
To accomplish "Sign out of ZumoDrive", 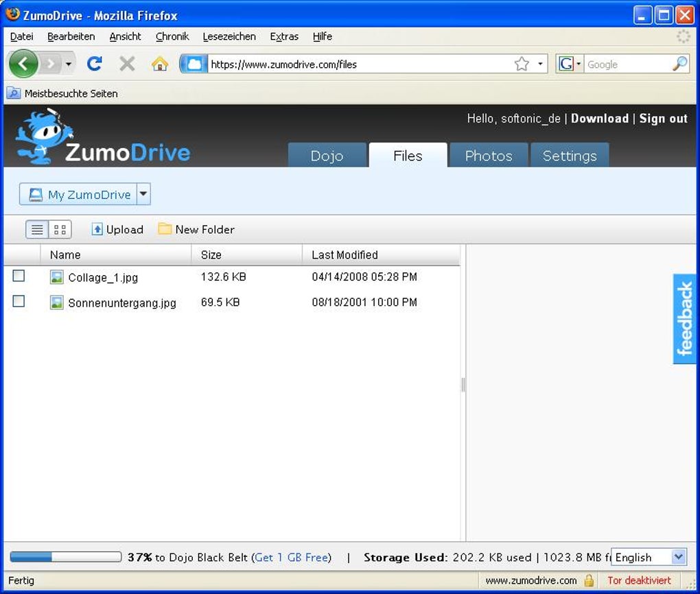I will pos(663,119).
